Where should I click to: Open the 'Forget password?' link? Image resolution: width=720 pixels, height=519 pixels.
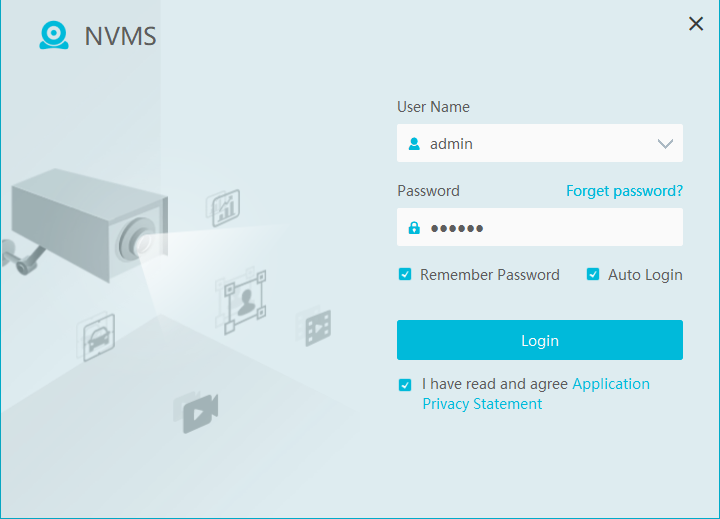tap(624, 191)
